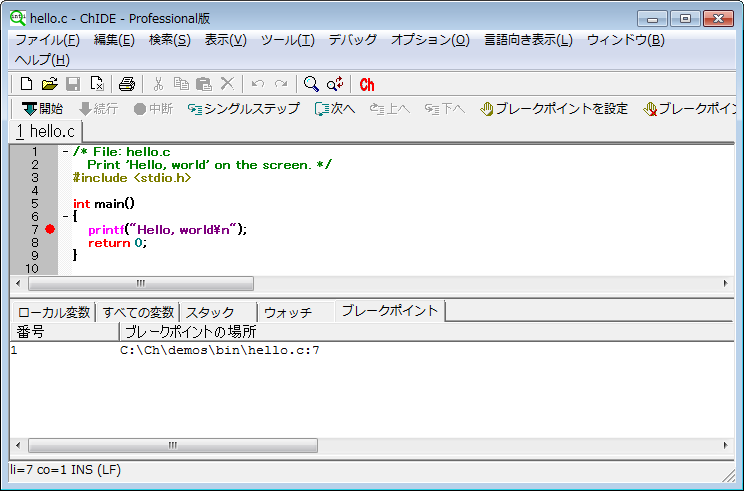Click the Delete X icon
Image resolution: width=744 pixels, height=491 pixels.
pos(227,84)
